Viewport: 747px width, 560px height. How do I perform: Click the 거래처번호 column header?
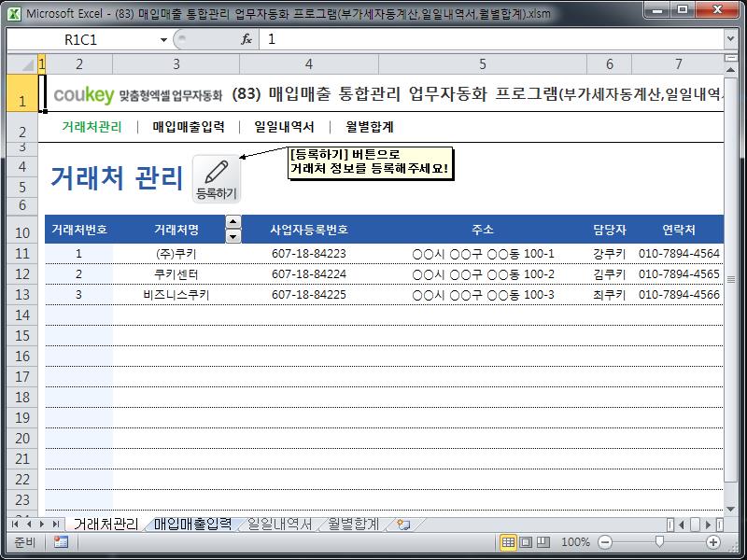pos(79,230)
